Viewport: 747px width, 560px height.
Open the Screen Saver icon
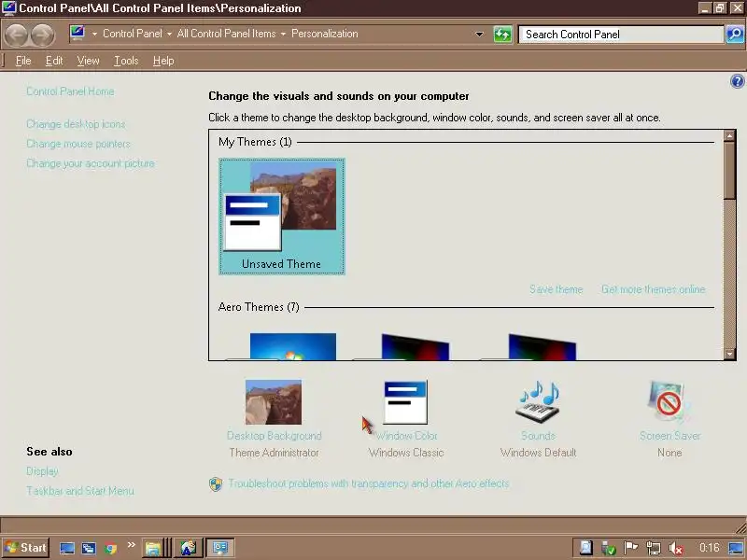pyautogui.click(x=669, y=402)
